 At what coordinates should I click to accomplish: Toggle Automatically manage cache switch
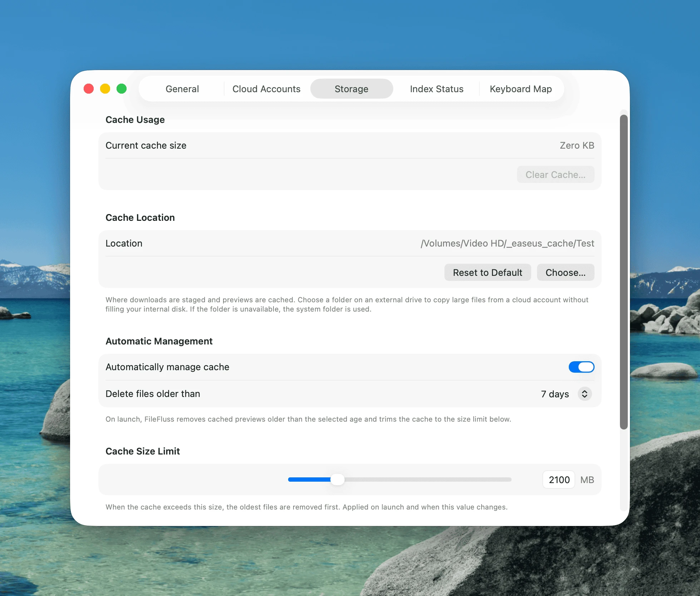pyautogui.click(x=581, y=367)
